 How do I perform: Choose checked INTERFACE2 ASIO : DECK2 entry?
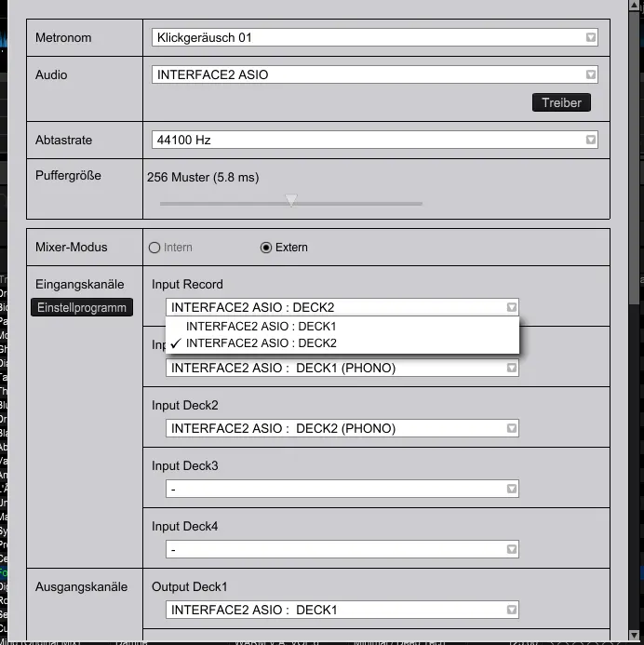click(261, 343)
